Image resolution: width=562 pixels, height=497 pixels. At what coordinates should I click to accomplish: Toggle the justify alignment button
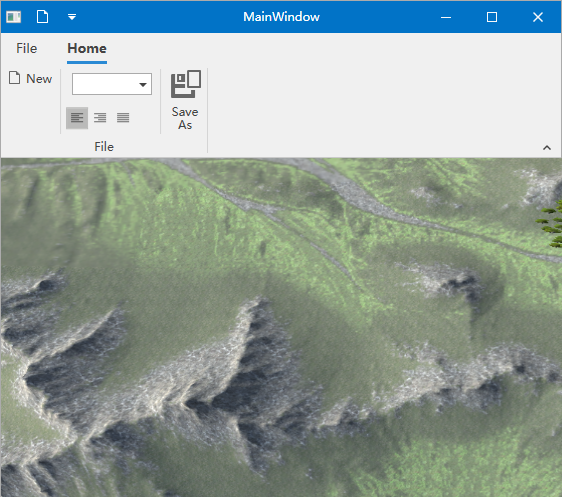123,118
